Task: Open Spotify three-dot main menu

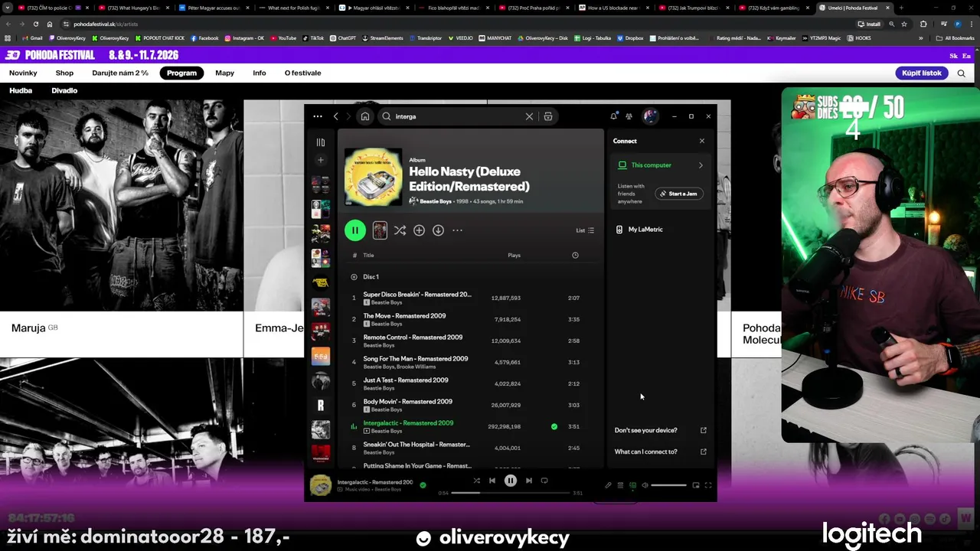Action: (x=318, y=116)
